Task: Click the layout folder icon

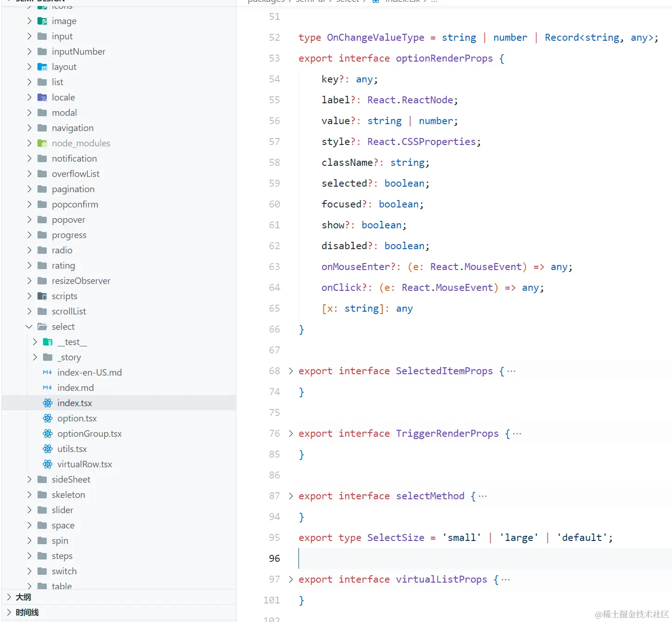Action: (42, 67)
